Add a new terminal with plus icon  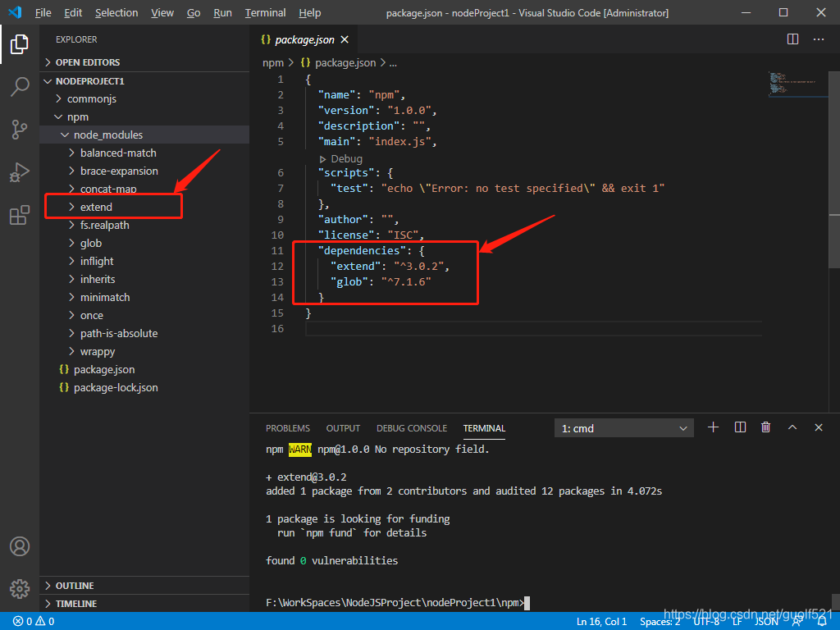(713, 427)
